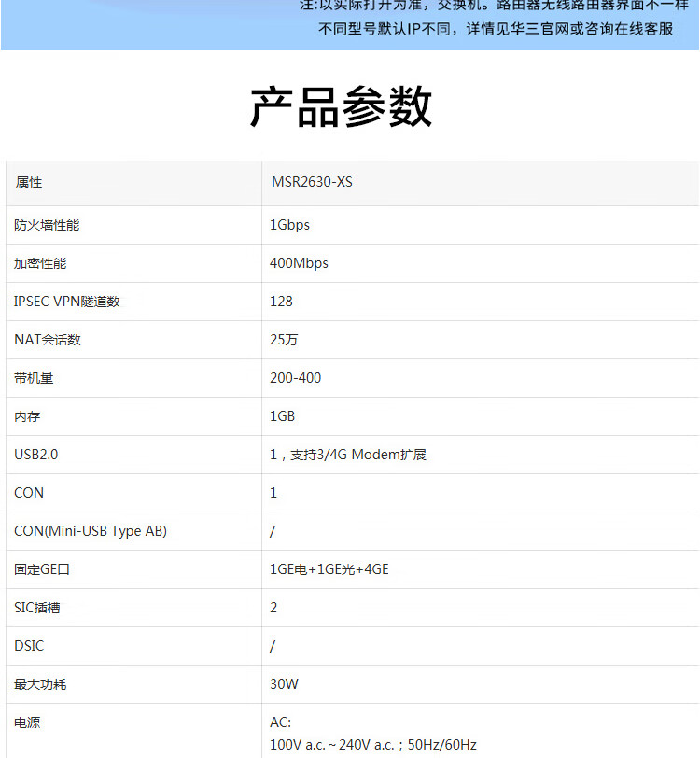This screenshot has height=758, width=700.
Task: Click the AC: text in 电源 row
Action: [280, 723]
